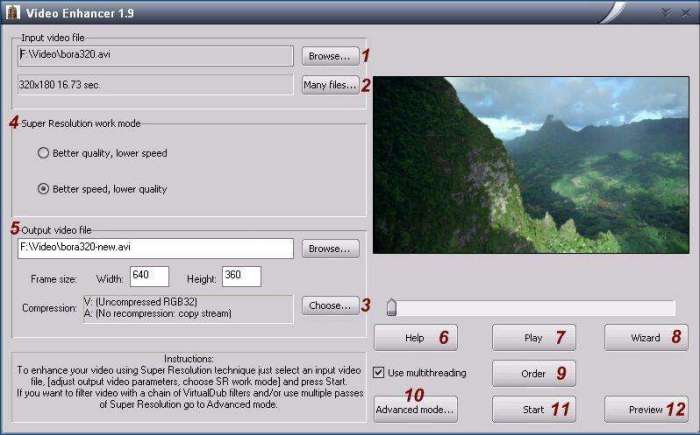700x435 pixels.
Task: Launch the Wizard
Action: point(646,338)
